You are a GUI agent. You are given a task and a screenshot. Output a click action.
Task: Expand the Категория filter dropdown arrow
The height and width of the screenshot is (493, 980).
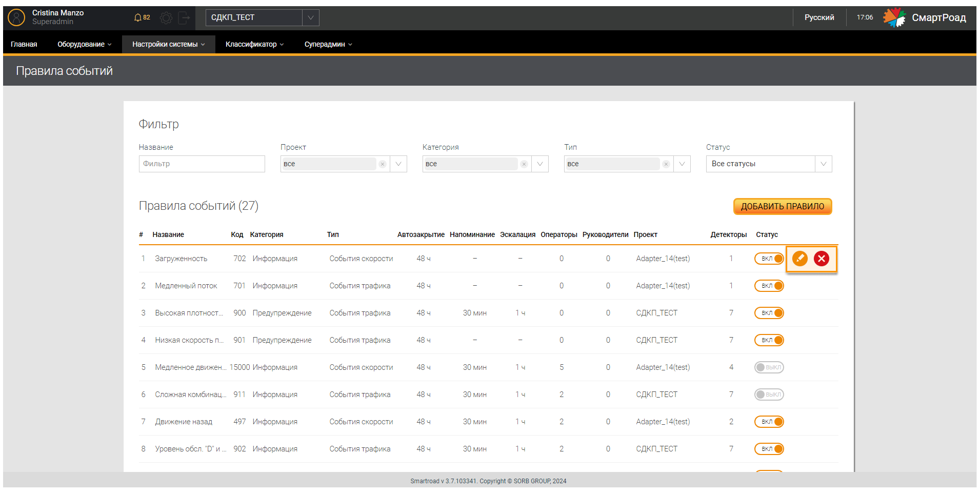(540, 164)
